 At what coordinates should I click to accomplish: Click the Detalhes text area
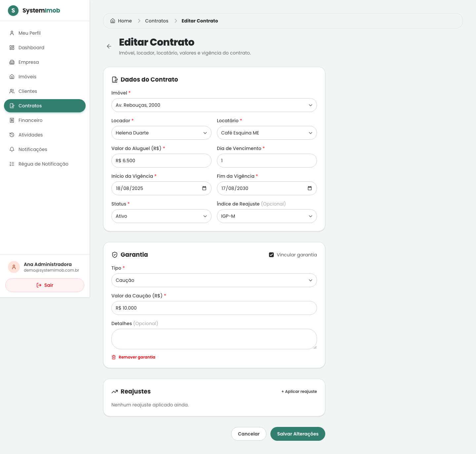pyautogui.click(x=214, y=339)
